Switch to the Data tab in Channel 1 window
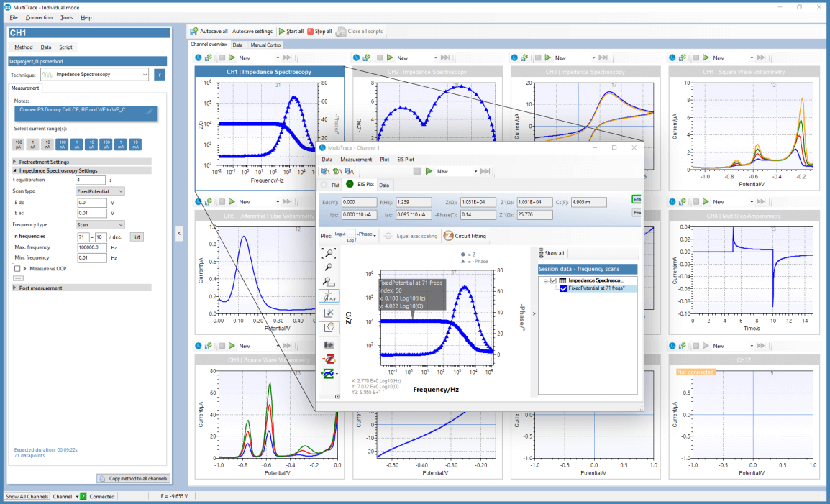The width and height of the screenshot is (830, 504). click(x=384, y=185)
